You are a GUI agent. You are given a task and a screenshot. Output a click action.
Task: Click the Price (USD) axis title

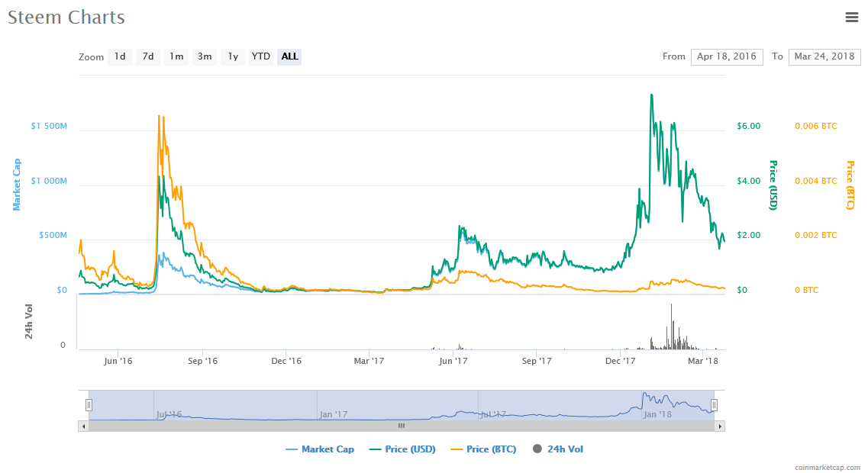click(x=773, y=185)
